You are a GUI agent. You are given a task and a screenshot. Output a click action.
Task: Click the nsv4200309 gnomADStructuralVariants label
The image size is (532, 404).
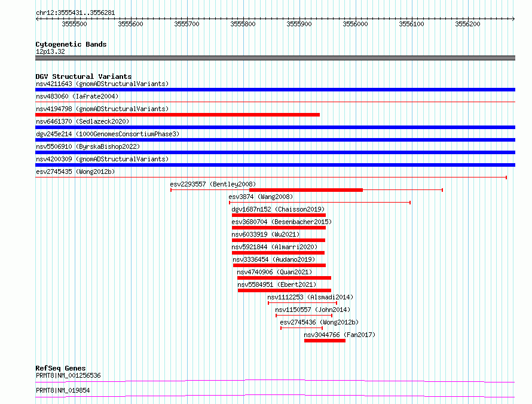point(102,159)
